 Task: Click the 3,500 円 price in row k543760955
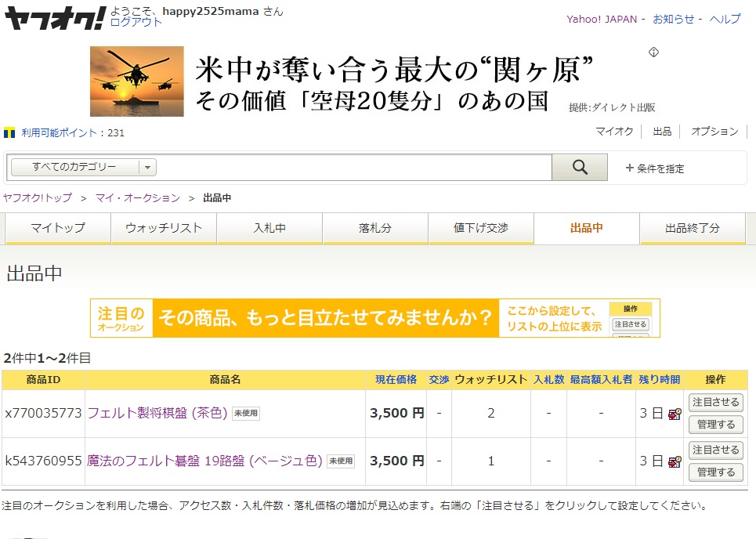coord(397,461)
